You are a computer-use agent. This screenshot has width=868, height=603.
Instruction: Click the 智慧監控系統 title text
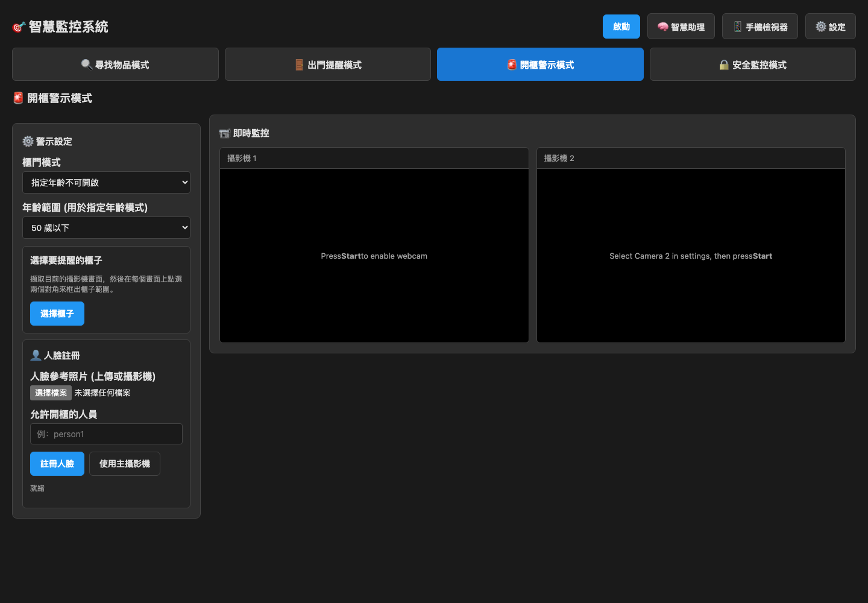pyautogui.click(x=69, y=27)
